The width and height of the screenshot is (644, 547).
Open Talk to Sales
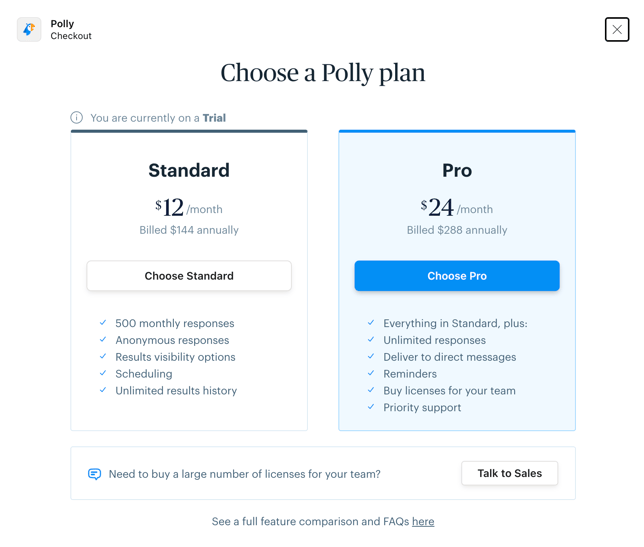point(509,473)
